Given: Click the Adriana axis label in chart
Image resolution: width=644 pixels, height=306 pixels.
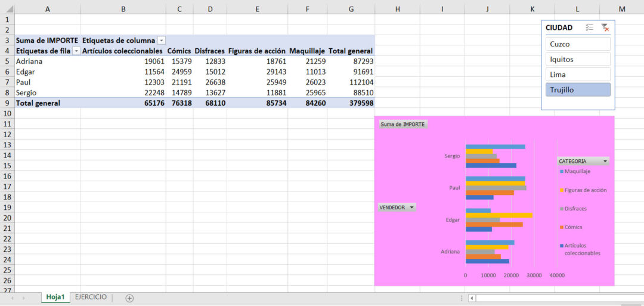Looking at the screenshot, I should click(x=450, y=251).
